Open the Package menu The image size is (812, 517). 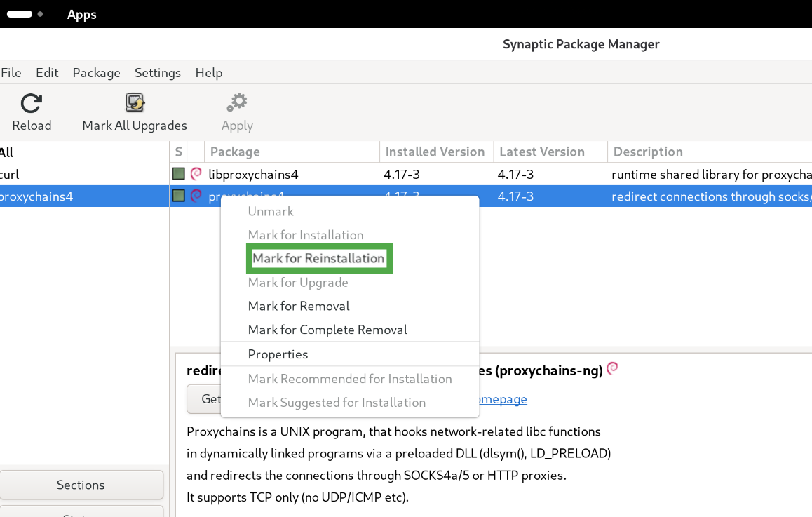point(96,72)
